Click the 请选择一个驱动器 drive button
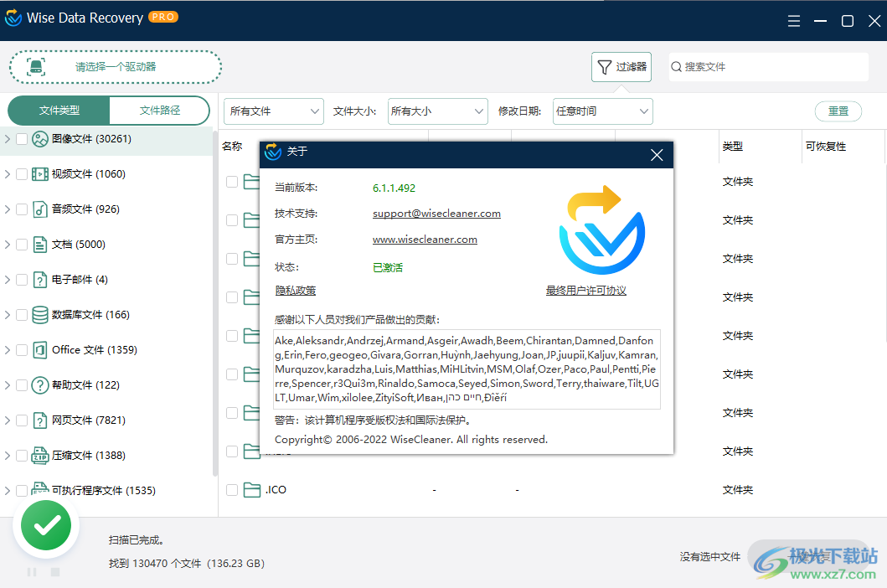Screen dimensions: 887x588 [x=116, y=67]
